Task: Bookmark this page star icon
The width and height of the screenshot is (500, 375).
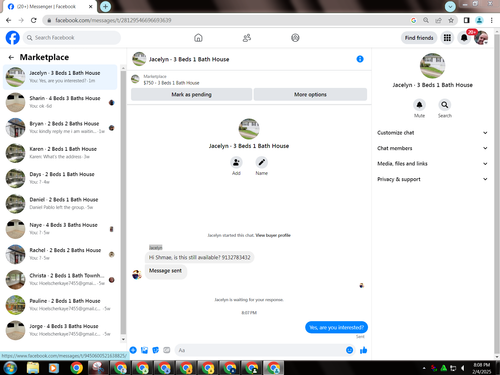Action: [x=451, y=20]
